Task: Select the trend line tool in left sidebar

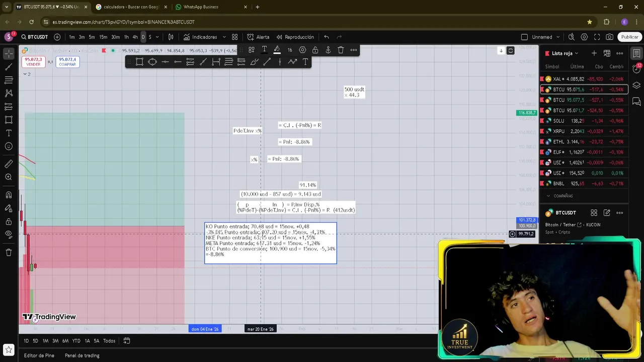Action: coord(9,66)
